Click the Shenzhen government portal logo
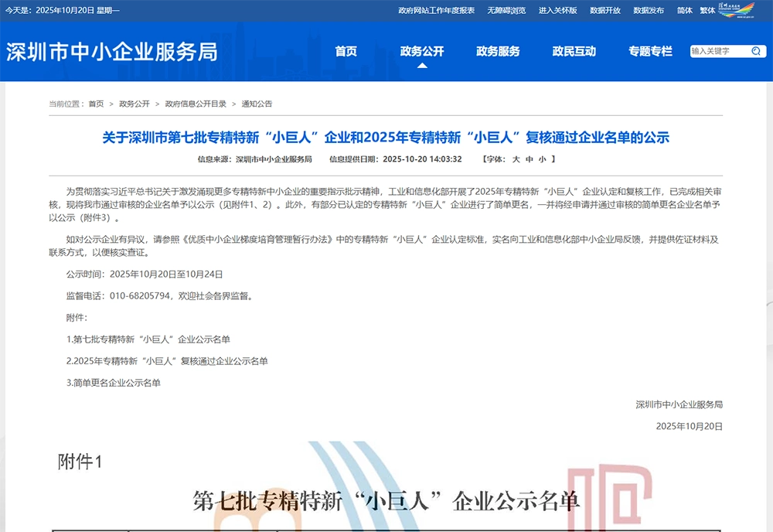Image resolution: width=773 pixels, height=532 pixels. pos(734,9)
